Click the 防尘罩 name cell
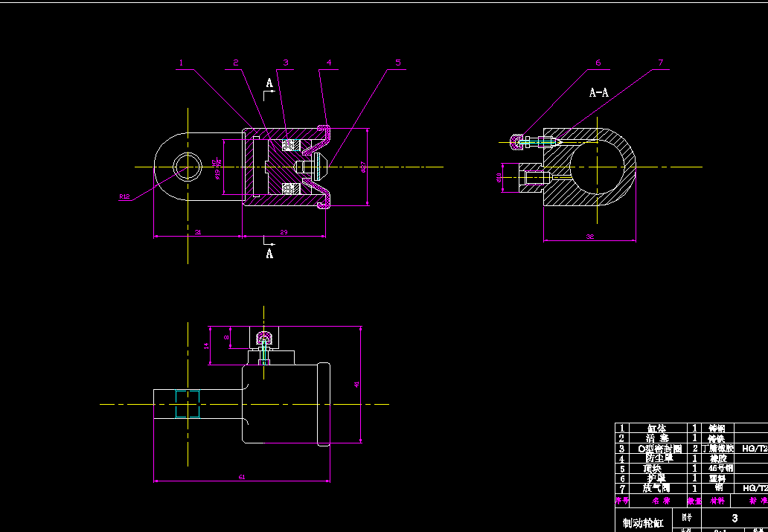The image size is (768, 532). coord(658,458)
